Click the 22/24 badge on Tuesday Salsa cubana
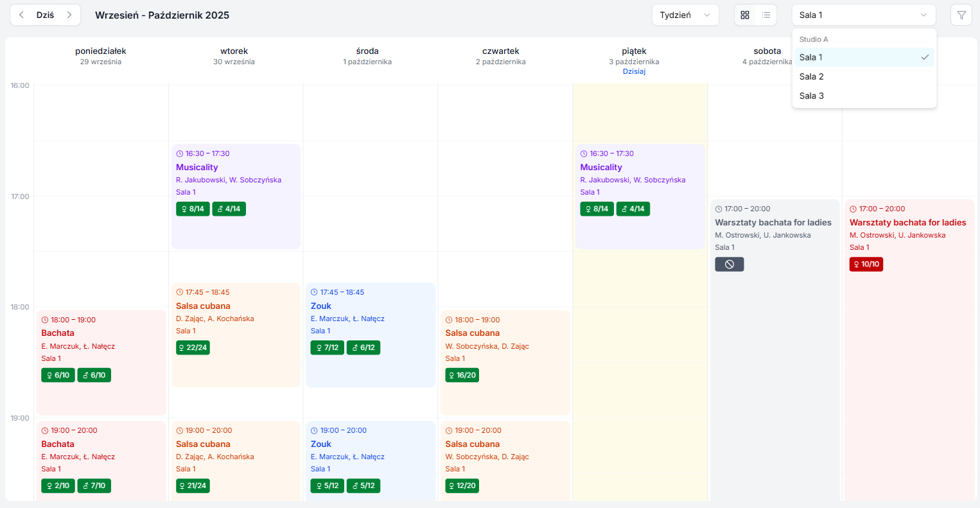The image size is (980, 508). coord(193,347)
